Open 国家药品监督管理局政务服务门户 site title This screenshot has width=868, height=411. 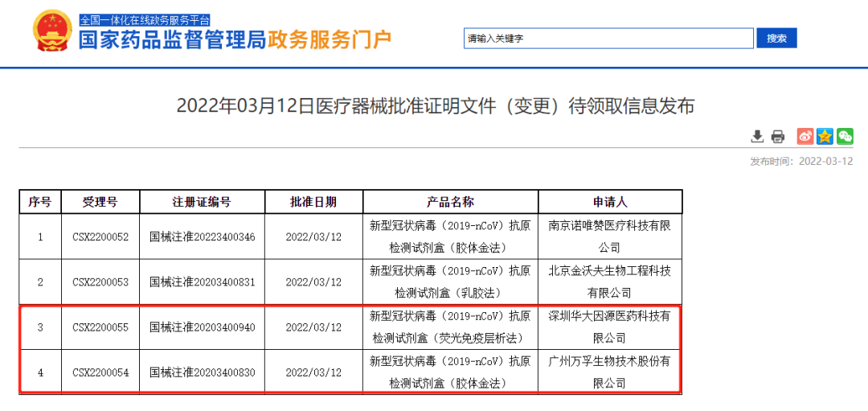pos(235,40)
